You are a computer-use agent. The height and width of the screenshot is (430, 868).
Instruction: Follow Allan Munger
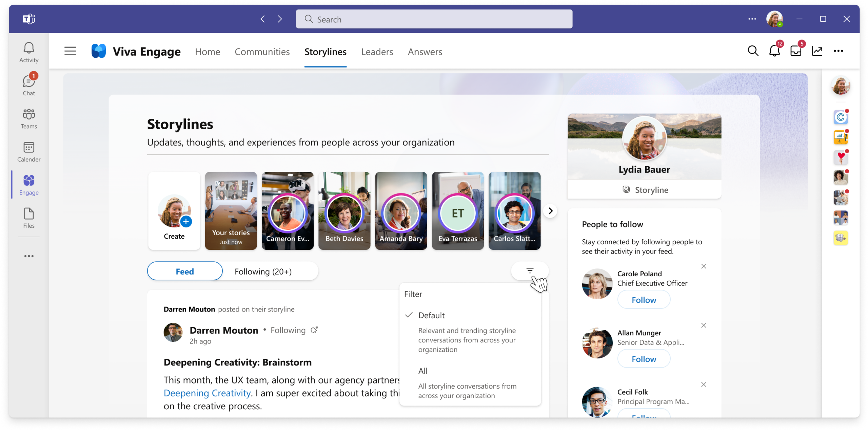tap(644, 359)
